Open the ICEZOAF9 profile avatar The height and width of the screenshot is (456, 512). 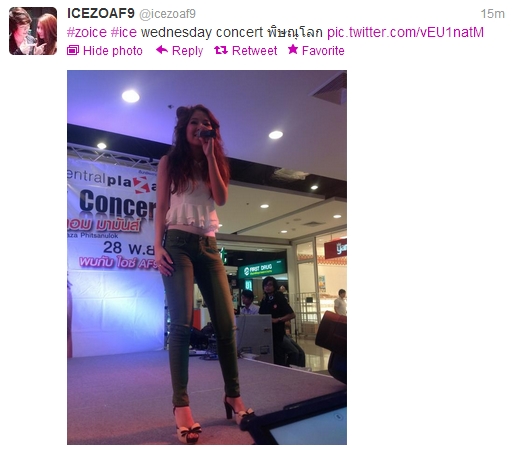[33, 31]
